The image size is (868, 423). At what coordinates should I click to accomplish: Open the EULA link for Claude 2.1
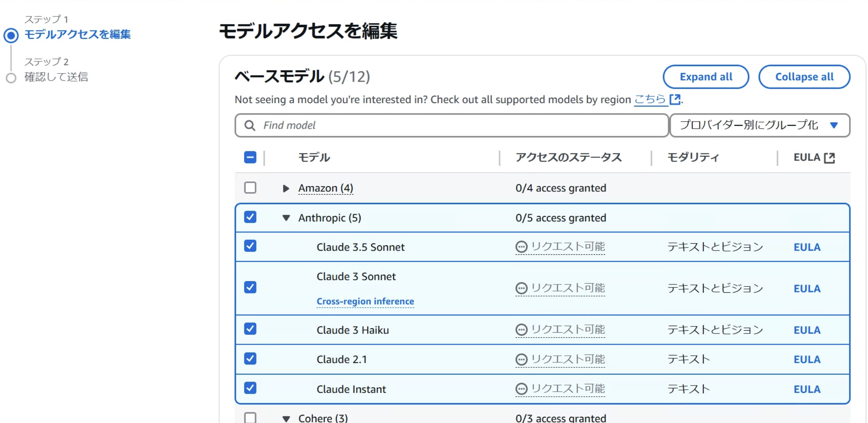[807, 359]
